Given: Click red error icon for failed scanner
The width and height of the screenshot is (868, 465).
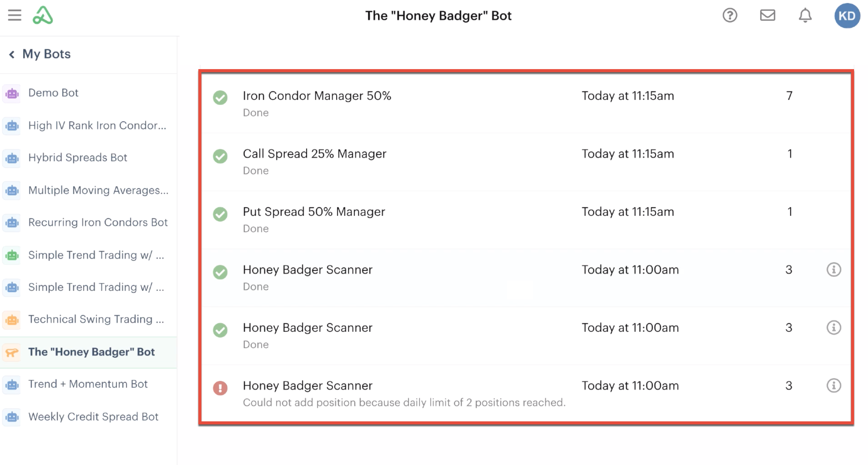Looking at the screenshot, I should 220,388.
